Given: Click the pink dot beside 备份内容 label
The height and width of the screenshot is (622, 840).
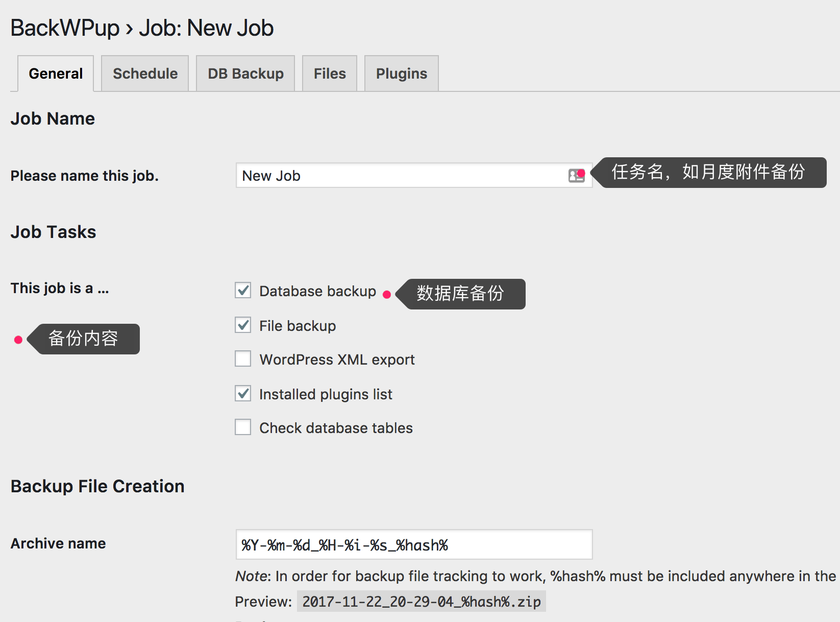Looking at the screenshot, I should click(18, 340).
